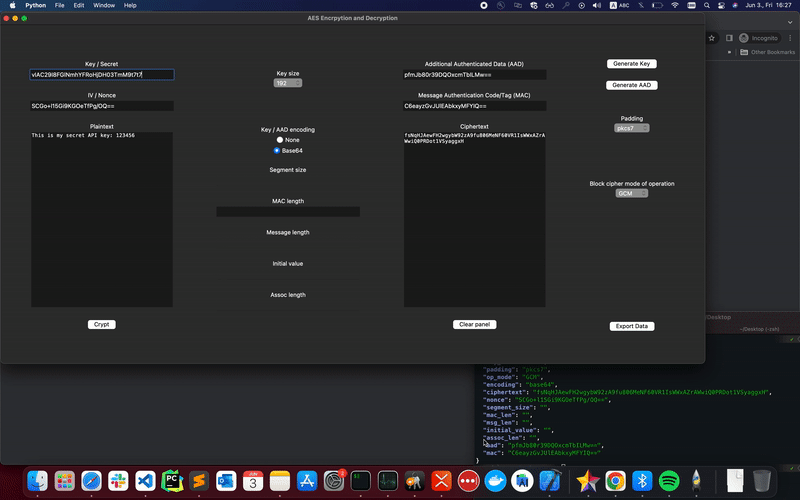The image size is (800, 500).
Task: Open the File menu
Action: 60,5
